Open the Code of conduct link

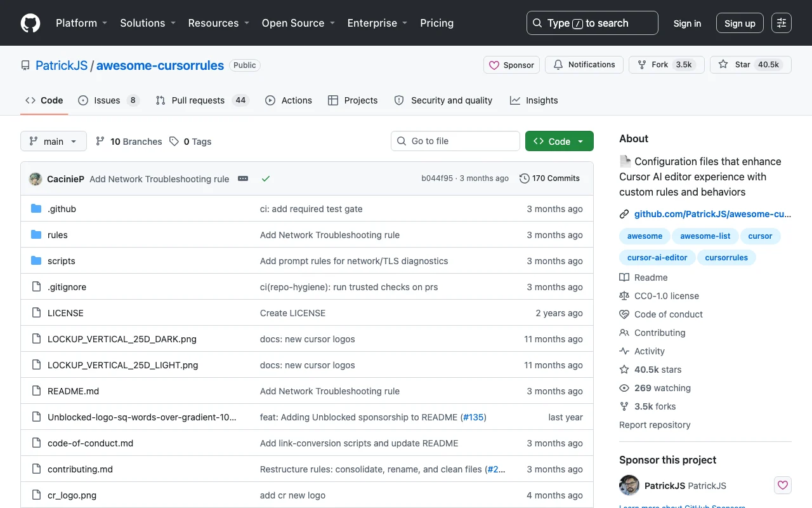[661, 314]
